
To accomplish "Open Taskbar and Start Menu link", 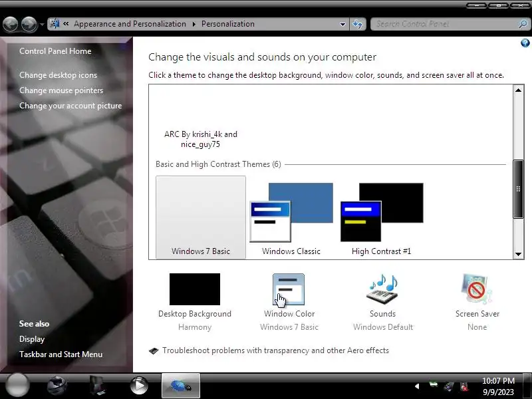I will coord(61,354).
